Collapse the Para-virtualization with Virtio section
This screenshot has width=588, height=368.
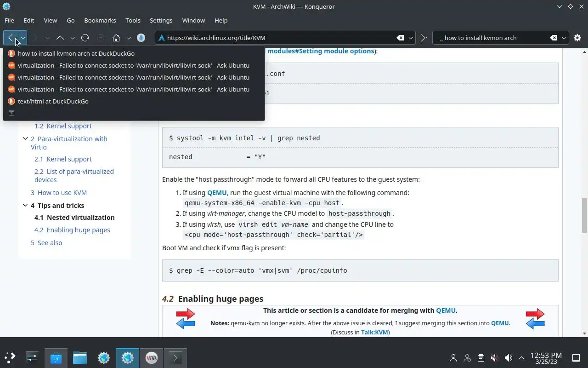(25, 138)
